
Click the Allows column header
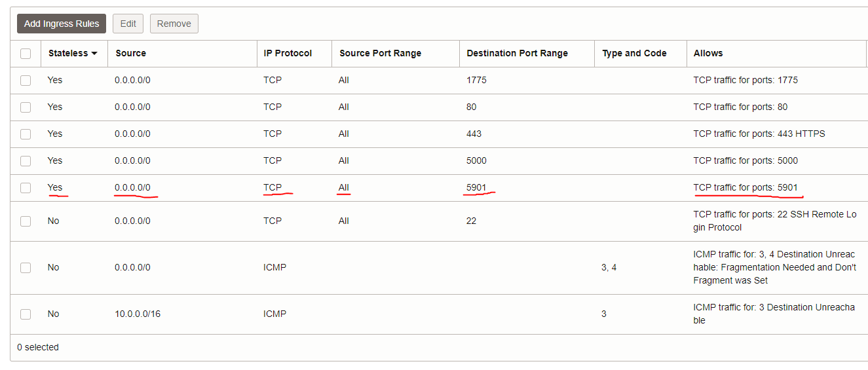pos(708,54)
